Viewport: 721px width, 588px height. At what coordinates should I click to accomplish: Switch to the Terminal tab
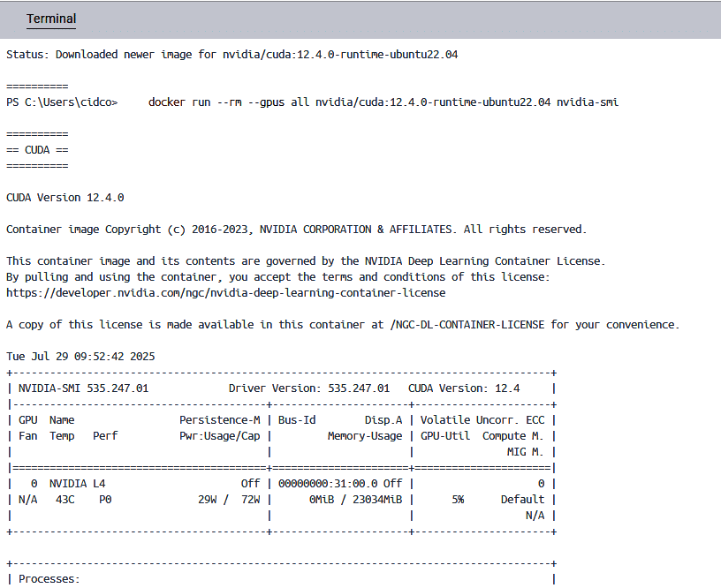tap(50, 19)
